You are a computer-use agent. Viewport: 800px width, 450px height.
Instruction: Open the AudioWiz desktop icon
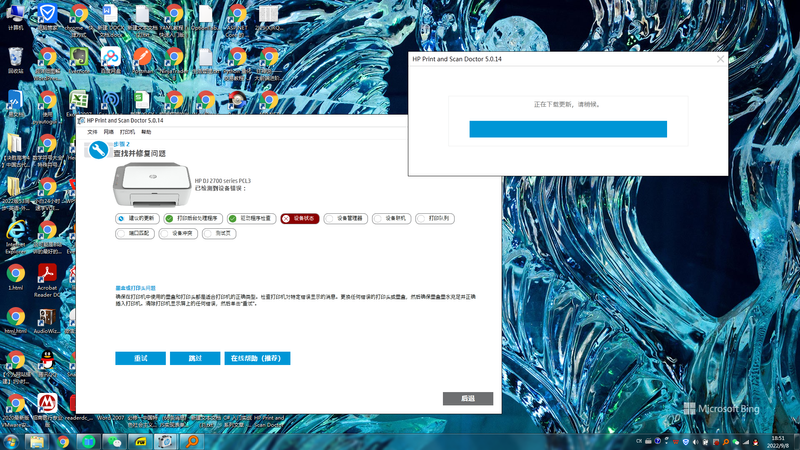[x=47, y=321]
